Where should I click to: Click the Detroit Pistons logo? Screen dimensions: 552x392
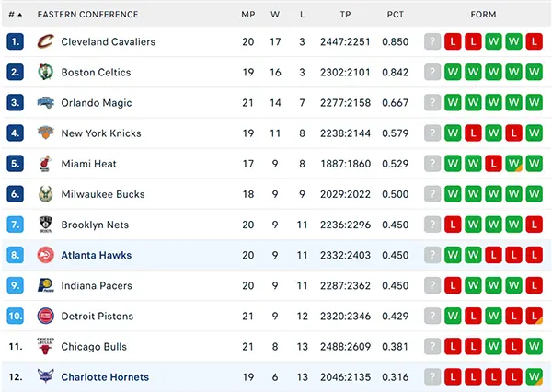(45, 316)
